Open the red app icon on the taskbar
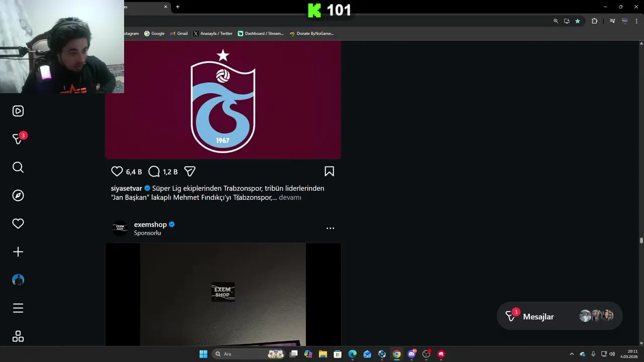Image resolution: width=644 pixels, height=362 pixels. pos(441,354)
